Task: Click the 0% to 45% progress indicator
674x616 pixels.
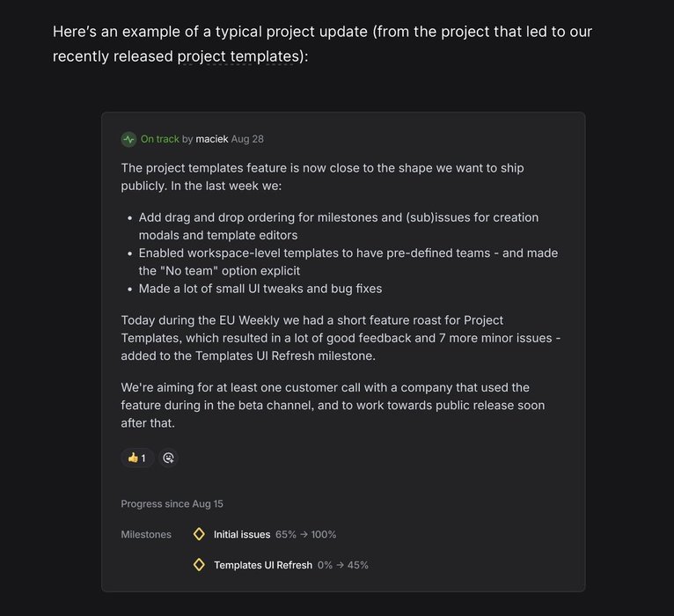Action: 343,565
